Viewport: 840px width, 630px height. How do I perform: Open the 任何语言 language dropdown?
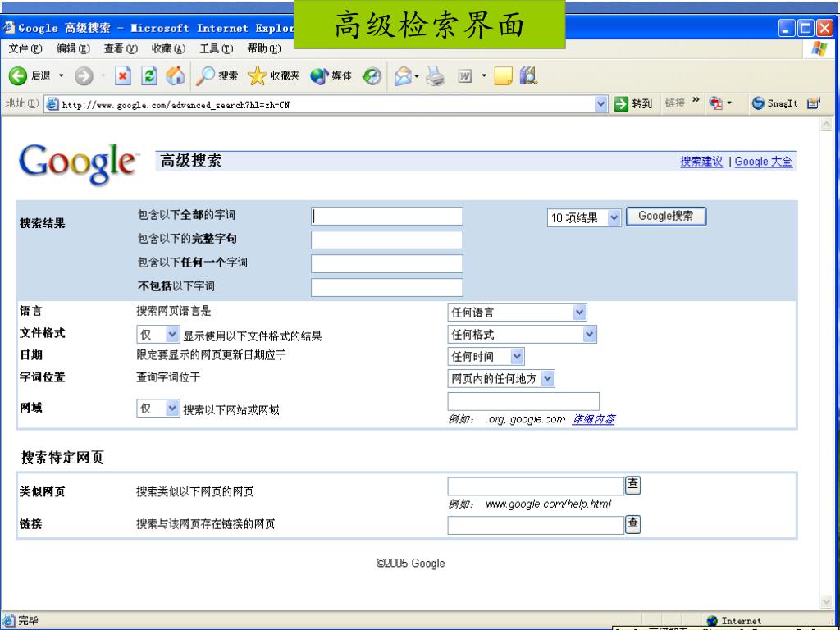click(517, 313)
